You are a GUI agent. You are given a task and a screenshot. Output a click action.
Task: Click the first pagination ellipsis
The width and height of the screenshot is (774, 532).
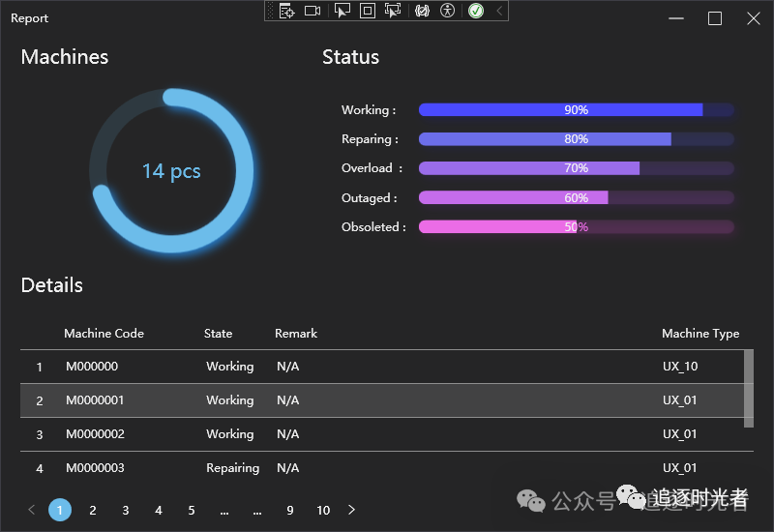[224, 512]
